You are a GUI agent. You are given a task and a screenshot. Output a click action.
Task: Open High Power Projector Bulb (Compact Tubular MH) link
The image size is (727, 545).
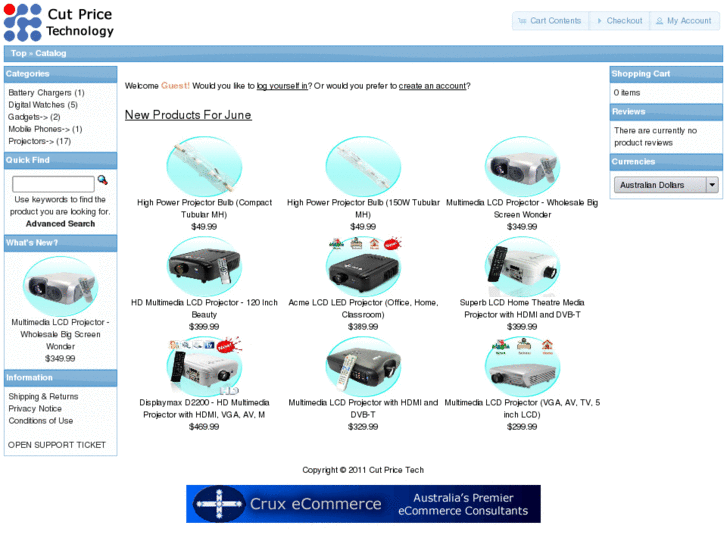tap(204, 208)
